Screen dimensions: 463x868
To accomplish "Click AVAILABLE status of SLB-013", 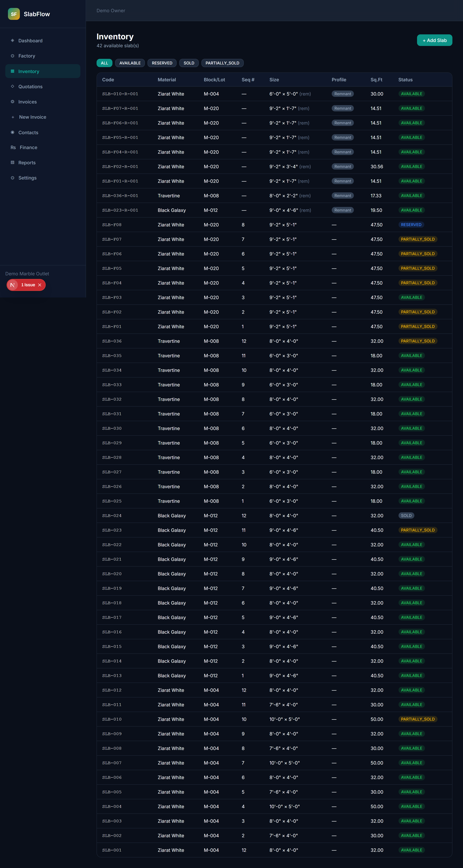I will 411,676.
